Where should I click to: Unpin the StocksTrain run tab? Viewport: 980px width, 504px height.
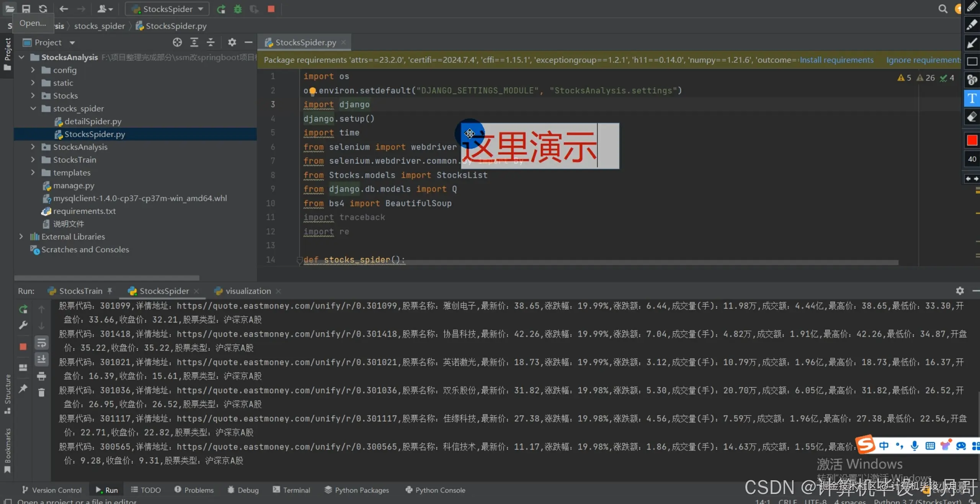click(110, 291)
